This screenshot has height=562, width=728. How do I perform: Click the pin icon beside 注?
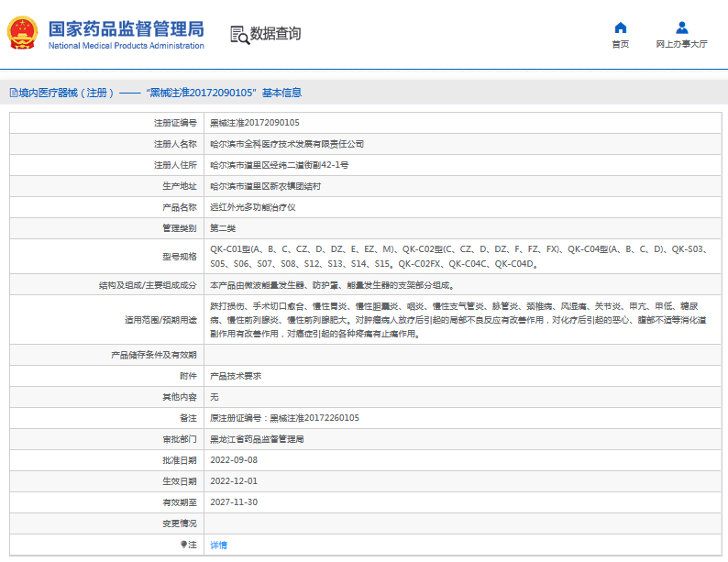[184, 545]
